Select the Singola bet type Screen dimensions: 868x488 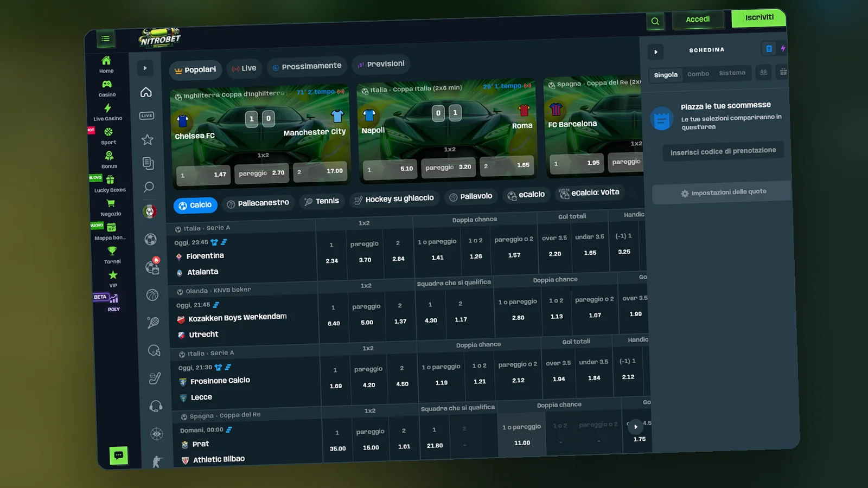tap(666, 75)
